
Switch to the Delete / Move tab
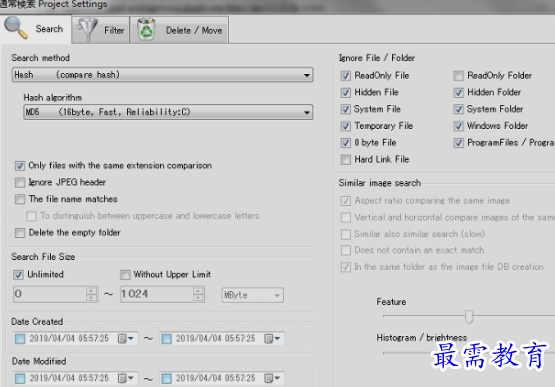[x=179, y=30]
